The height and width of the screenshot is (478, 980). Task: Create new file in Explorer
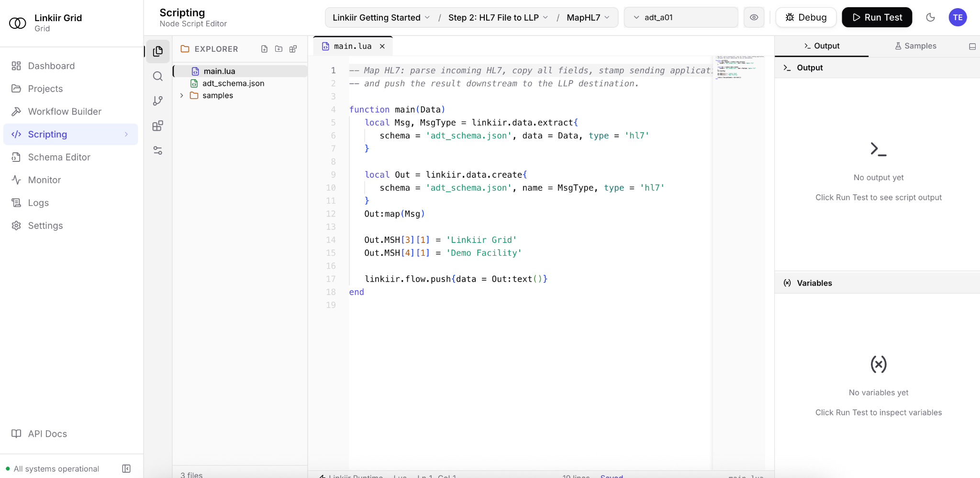pos(264,49)
